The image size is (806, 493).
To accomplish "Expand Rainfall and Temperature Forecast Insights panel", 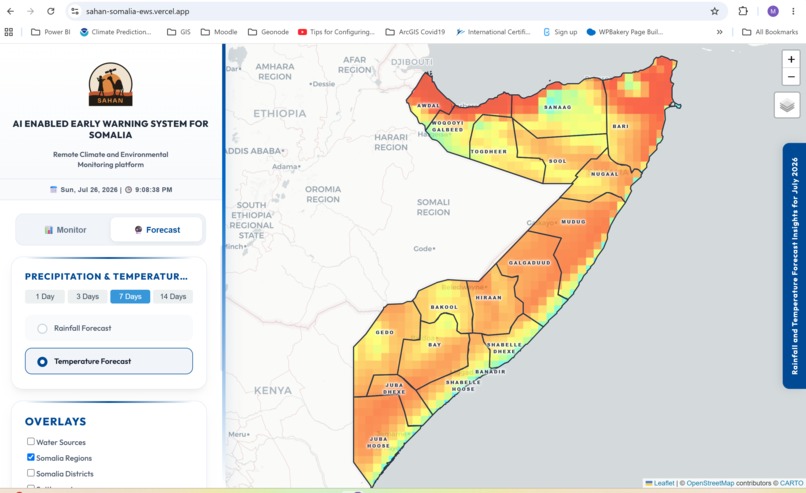I will pyautogui.click(x=794, y=266).
